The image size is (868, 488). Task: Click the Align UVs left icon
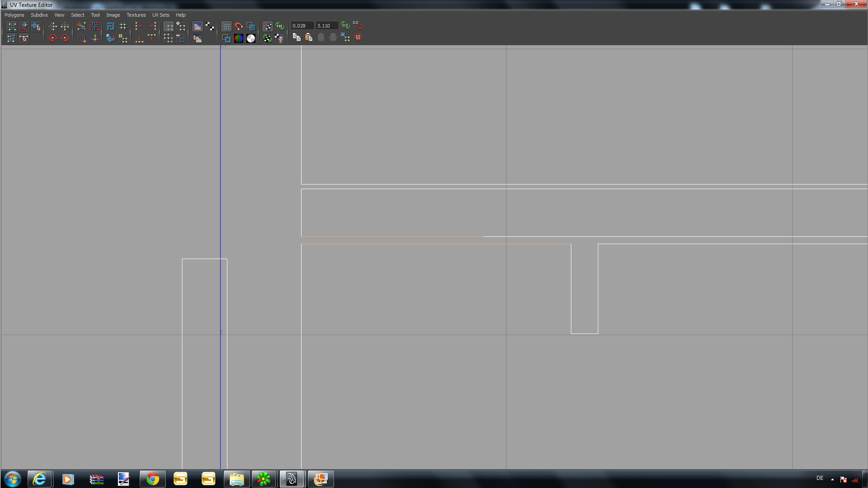coord(139,26)
